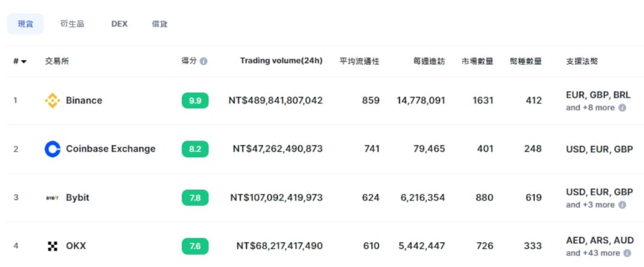Click OKX liquidity value 610
The height and width of the screenshot is (267, 644).
(371, 246)
